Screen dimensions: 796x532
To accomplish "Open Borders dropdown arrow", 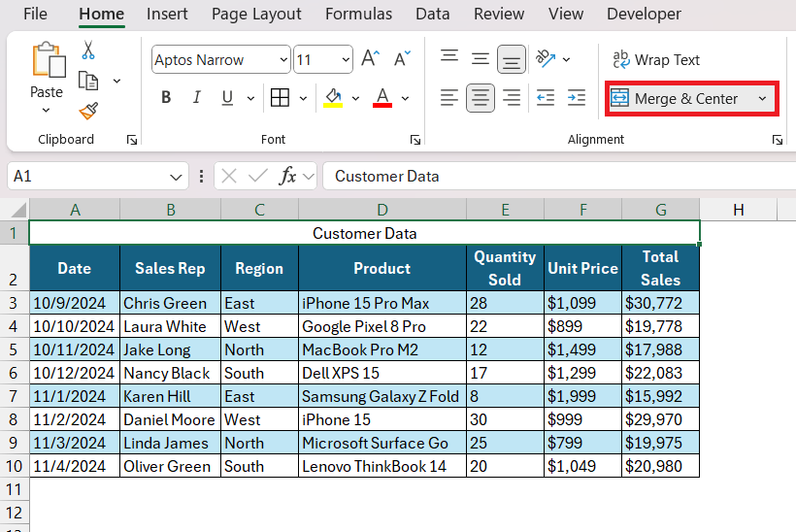I will 303,98.
